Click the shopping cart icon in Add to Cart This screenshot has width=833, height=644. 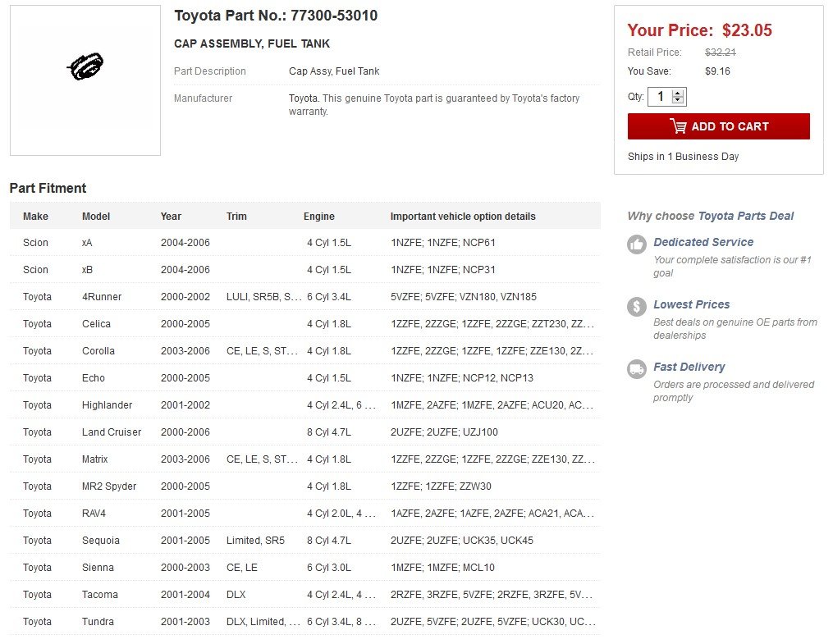point(678,126)
